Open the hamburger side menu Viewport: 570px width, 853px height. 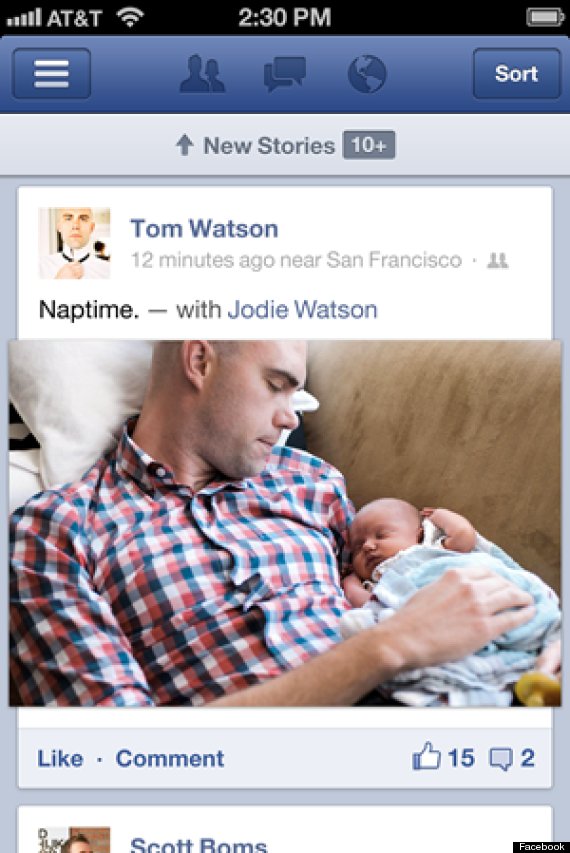(52, 73)
